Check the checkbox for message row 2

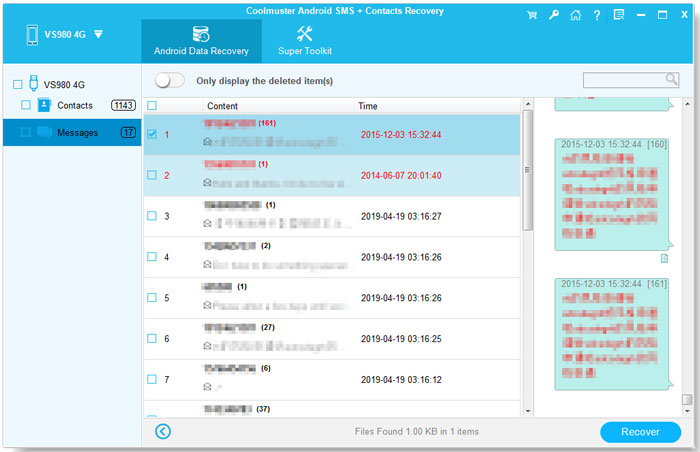152,175
